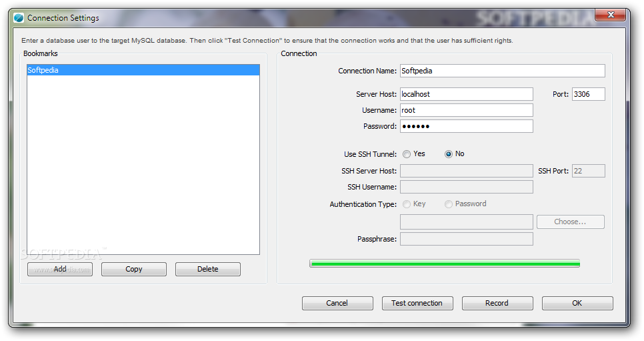Click the Connection group label
Viewport: 644px width, 341px height.
tap(299, 53)
